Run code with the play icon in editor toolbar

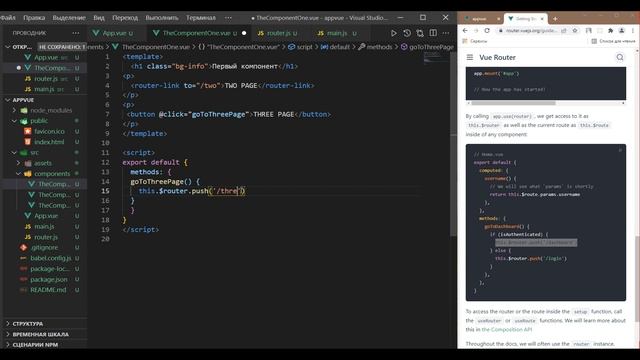393,33
